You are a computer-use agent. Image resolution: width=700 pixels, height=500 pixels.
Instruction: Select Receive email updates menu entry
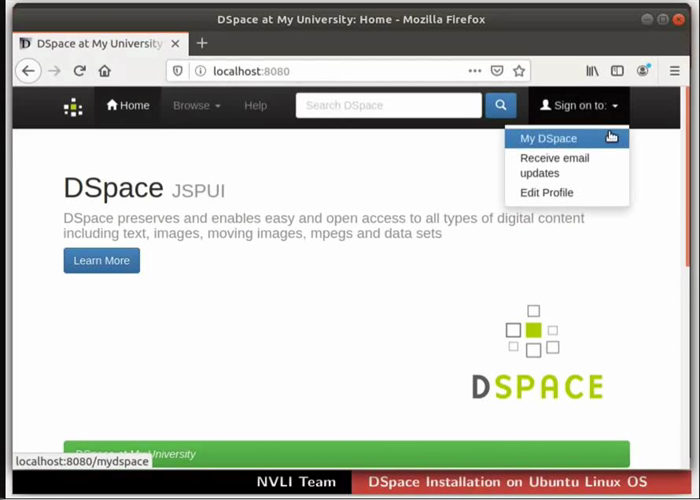[x=554, y=166]
